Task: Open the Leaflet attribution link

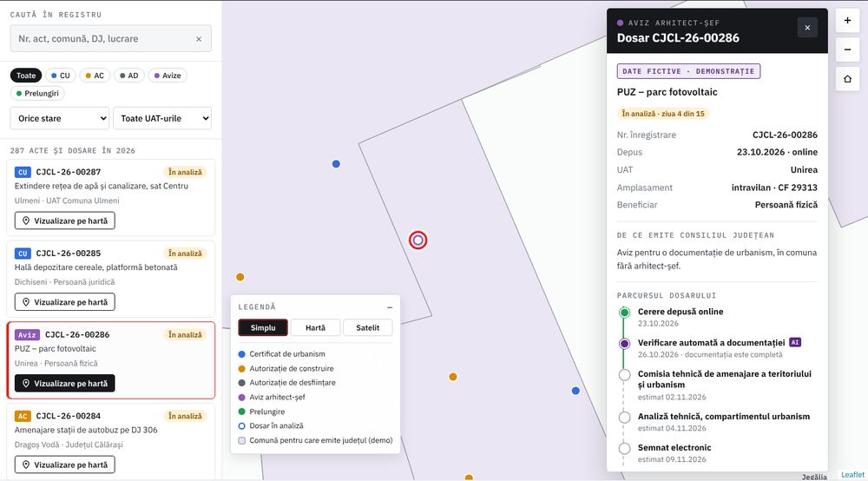Action: (x=852, y=475)
